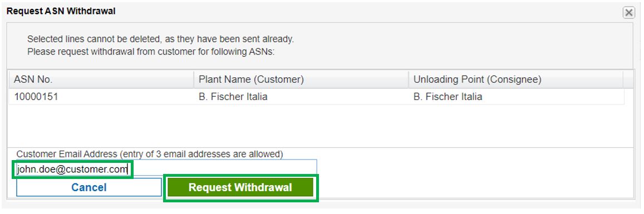Cancel the withdrawal request
This screenshot has width=644, height=214.
(89, 188)
